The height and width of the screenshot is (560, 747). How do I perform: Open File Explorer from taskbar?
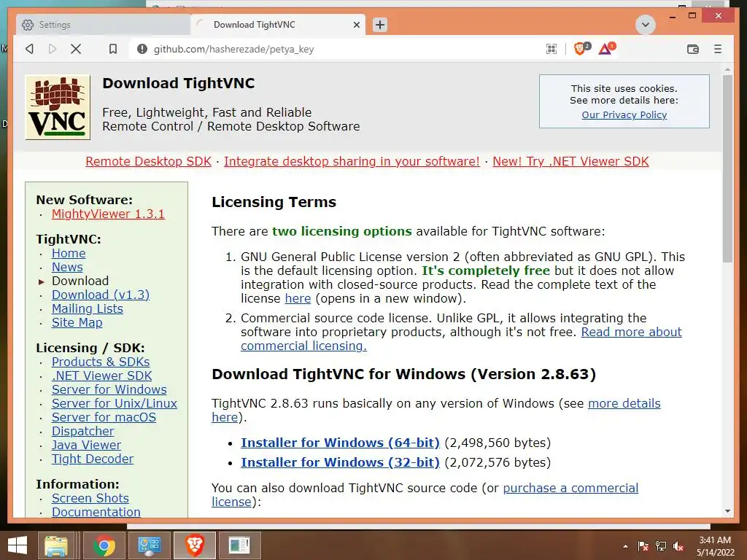pyautogui.click(x=56, y=545)
